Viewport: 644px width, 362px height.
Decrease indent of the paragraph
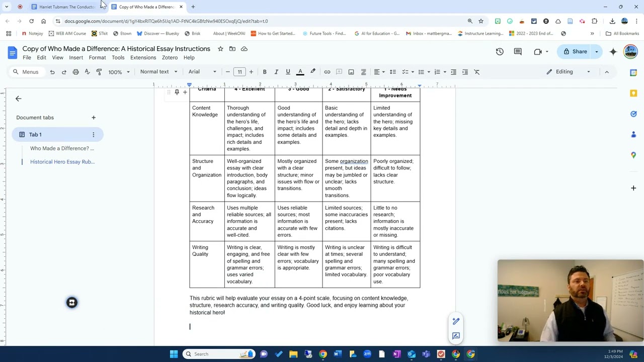tap(453, 72)
